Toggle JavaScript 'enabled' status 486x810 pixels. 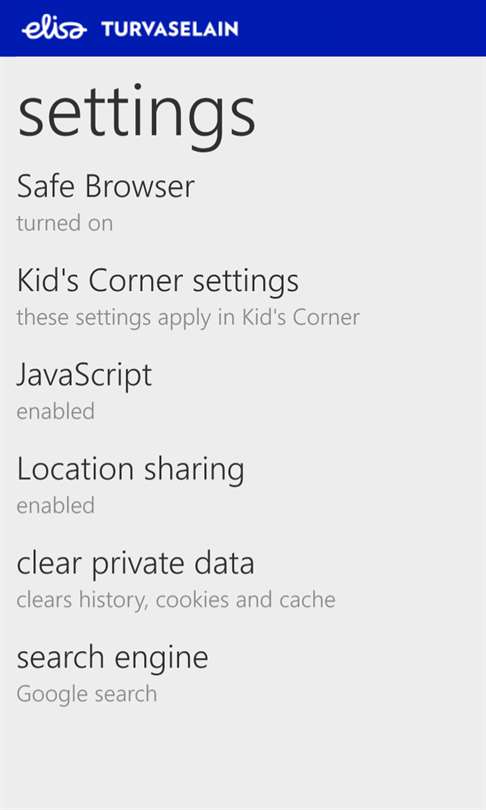tap(55, 412)
